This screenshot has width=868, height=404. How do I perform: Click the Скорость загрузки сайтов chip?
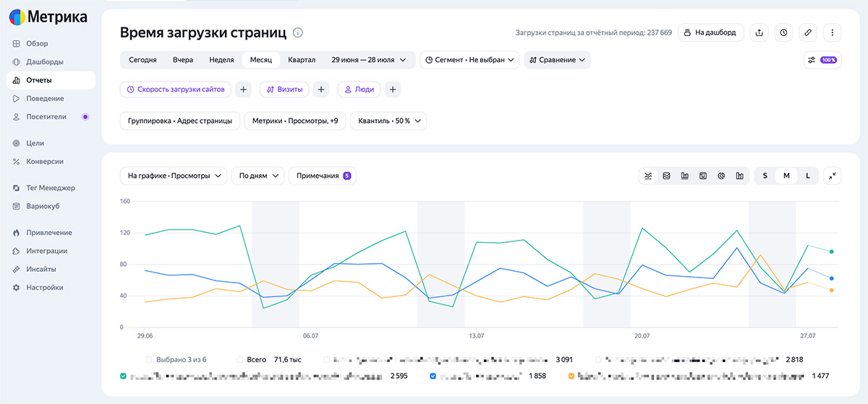[176, 90]
